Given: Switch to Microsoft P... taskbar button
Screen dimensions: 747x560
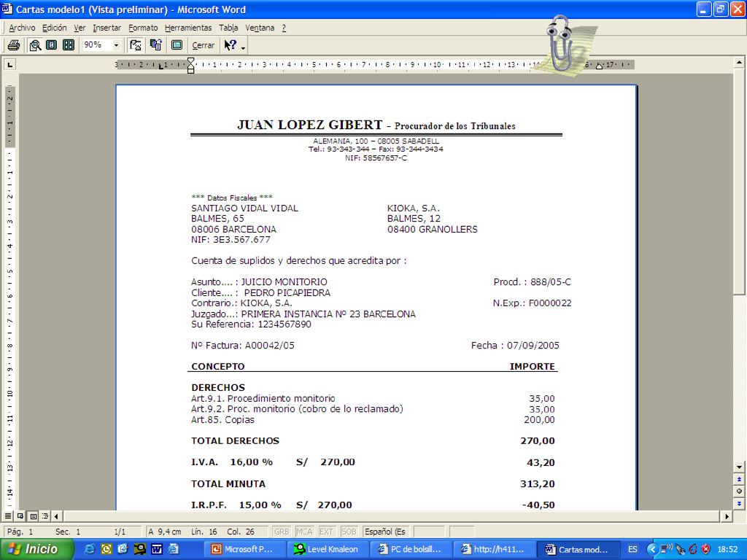Looking at the screenshot, I should click(x=245, y=549).
